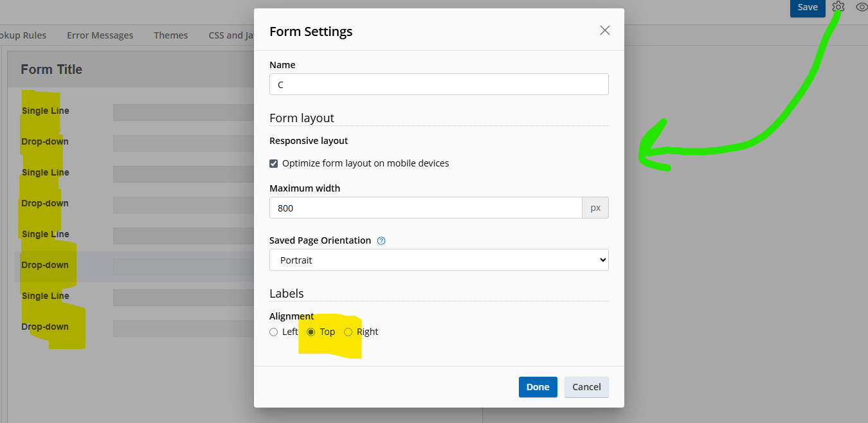Select Left label alignment
The width and height of the screenshot is (868, 423).
(x=274, y=332)
